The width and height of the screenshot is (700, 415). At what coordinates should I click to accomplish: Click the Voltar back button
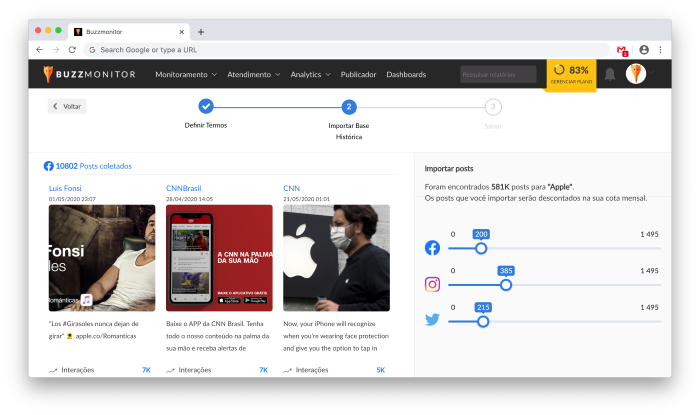[67, 106]
